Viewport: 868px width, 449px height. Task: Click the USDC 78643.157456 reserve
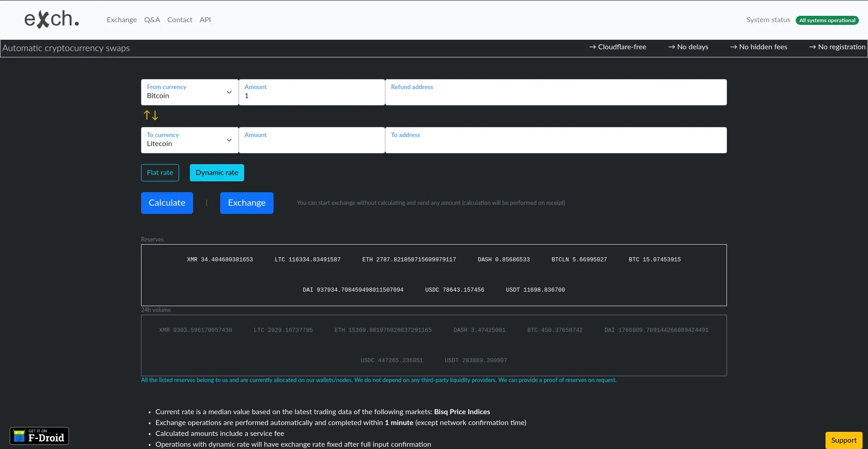coord(455,290)
